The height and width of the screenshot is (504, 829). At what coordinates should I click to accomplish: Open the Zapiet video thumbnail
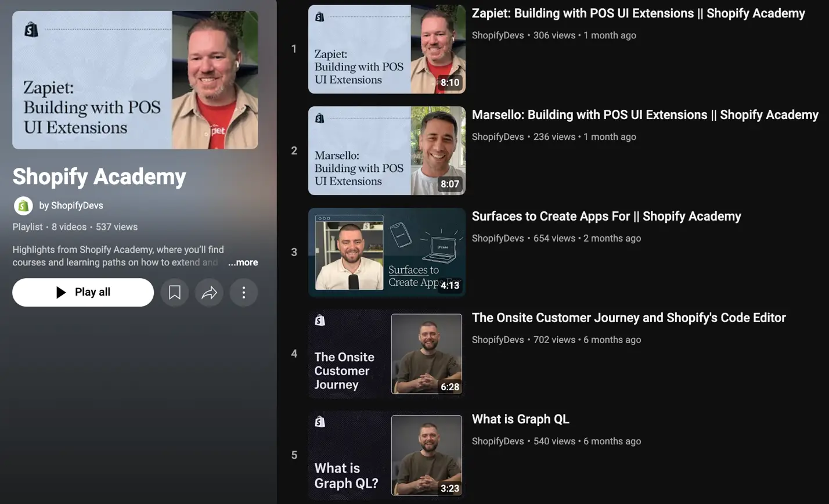[x=387, y=49]
